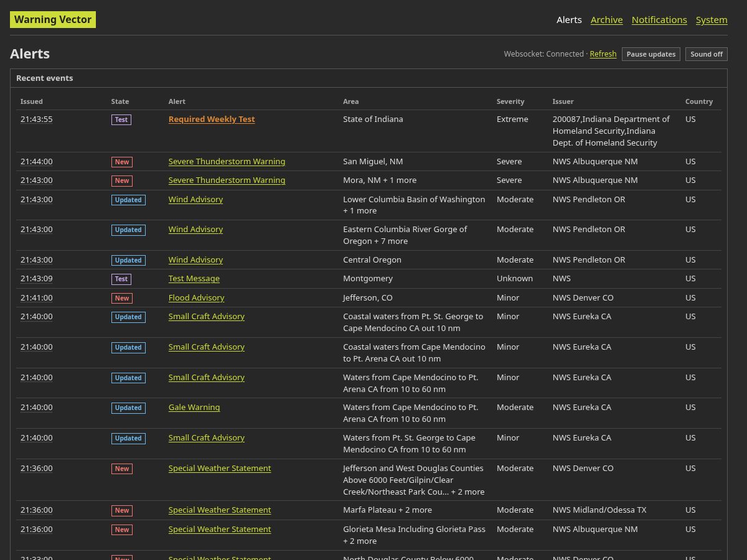Click the Alert column header
Viewport: 747px width, 560px height.
point(177,101)
